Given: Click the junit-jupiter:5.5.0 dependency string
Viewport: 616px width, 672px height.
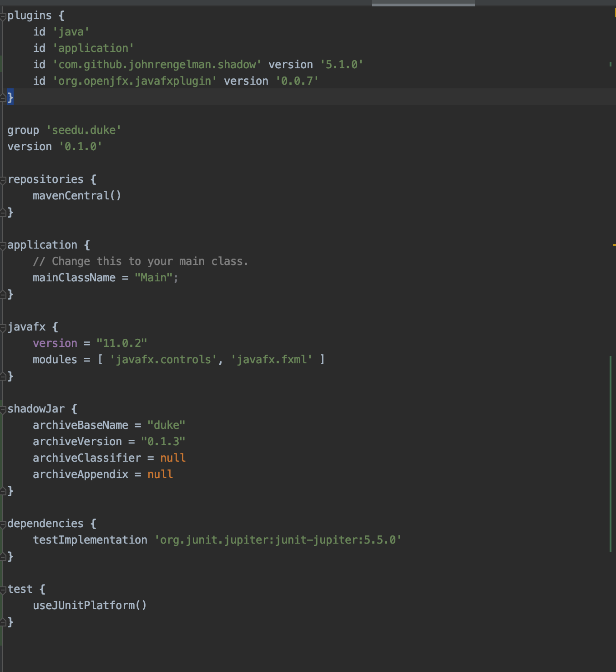Looking at the screenshot, I should pos(278,540).
